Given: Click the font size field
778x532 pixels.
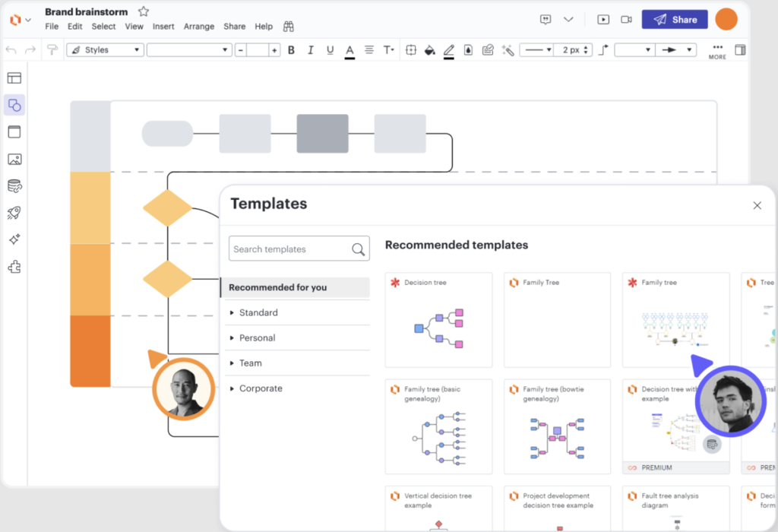Looking at the screenshot, I should 258,50.
